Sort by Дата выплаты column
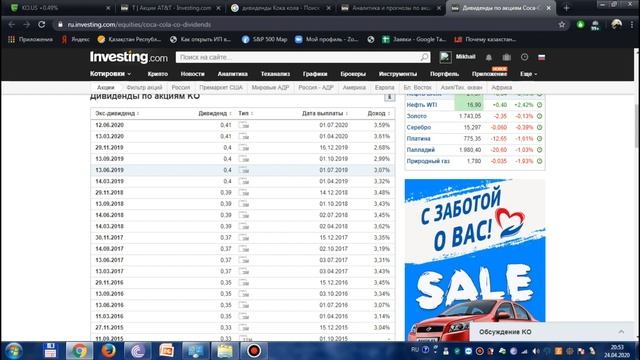The height and width of the screenshot is (360, 640). [x=325, y=113]
